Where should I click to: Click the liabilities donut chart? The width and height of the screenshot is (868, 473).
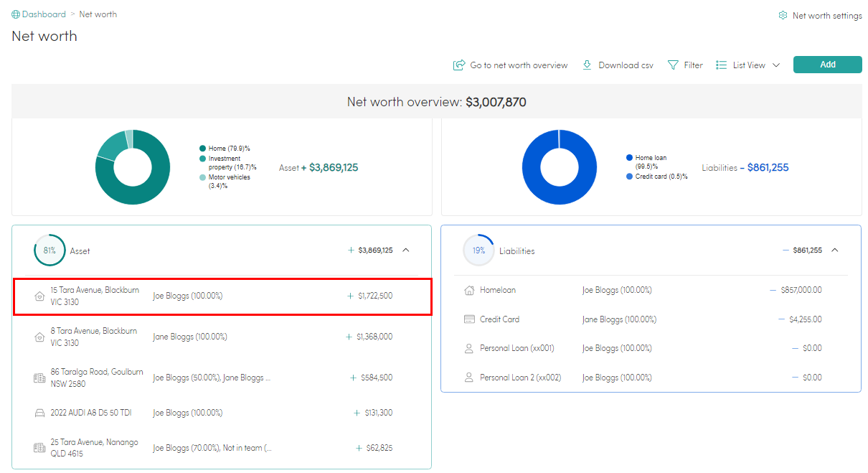[560, 167]
